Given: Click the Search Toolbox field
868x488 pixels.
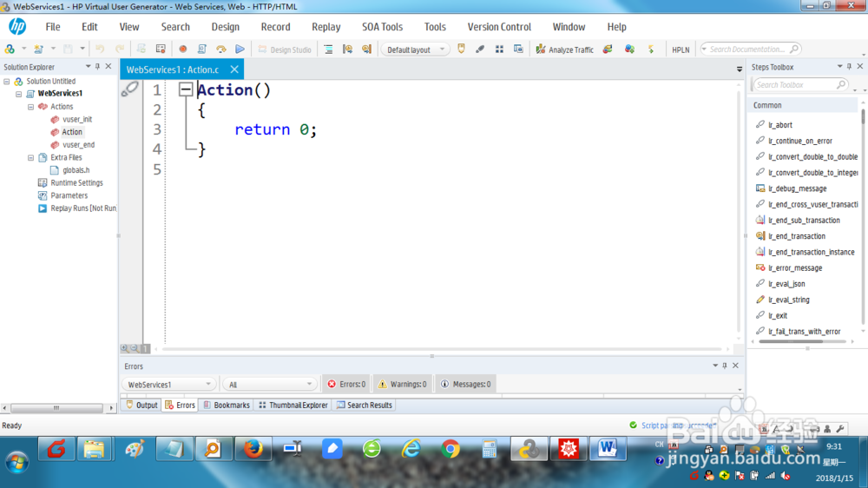Looking at the screenshot, I should 800,85.
